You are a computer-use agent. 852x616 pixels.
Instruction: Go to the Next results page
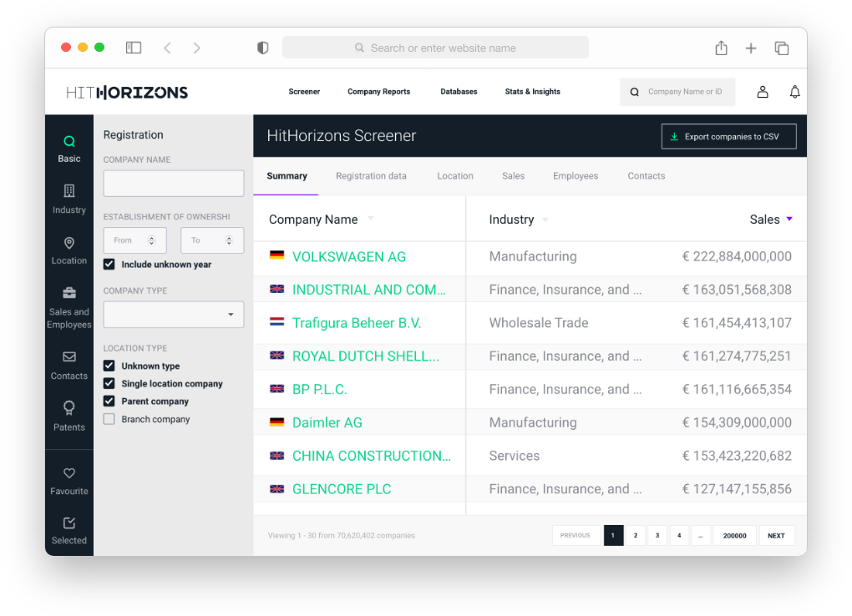click(777, 536)
